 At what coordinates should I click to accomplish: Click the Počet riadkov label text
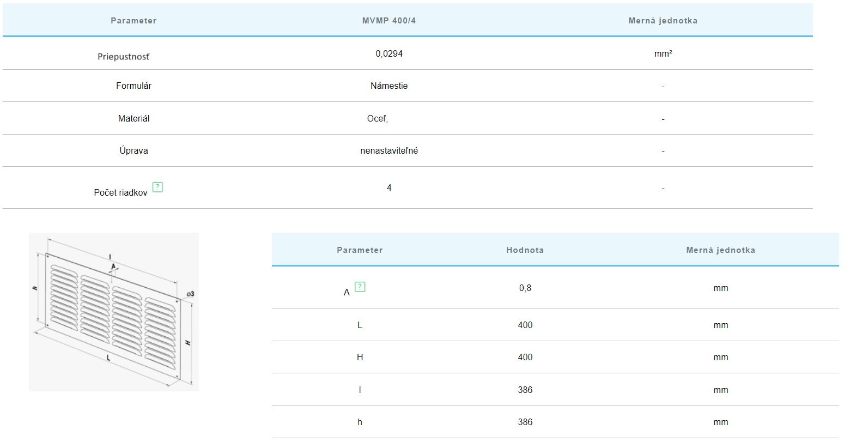tap(120, 193)
